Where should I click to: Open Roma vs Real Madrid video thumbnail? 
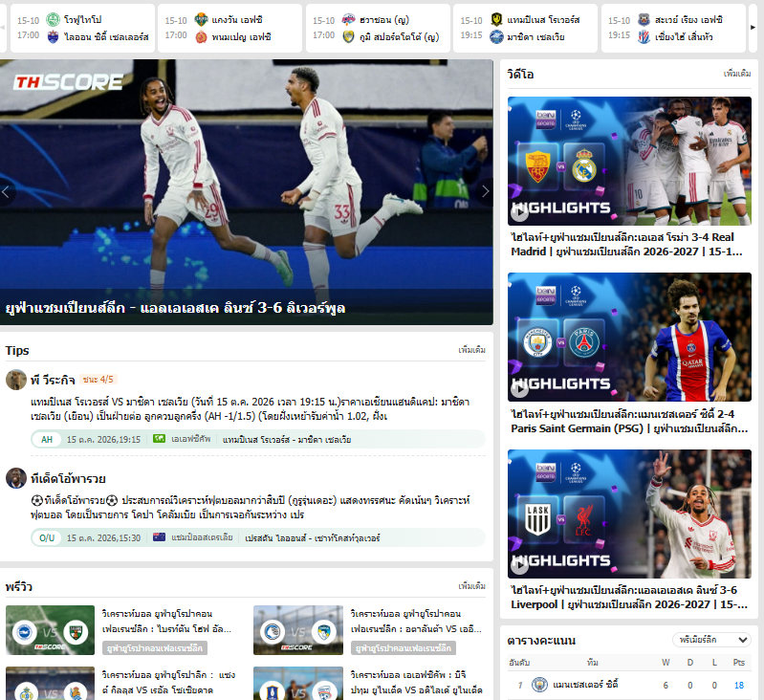pyautogui.click(x=629, y=161)
